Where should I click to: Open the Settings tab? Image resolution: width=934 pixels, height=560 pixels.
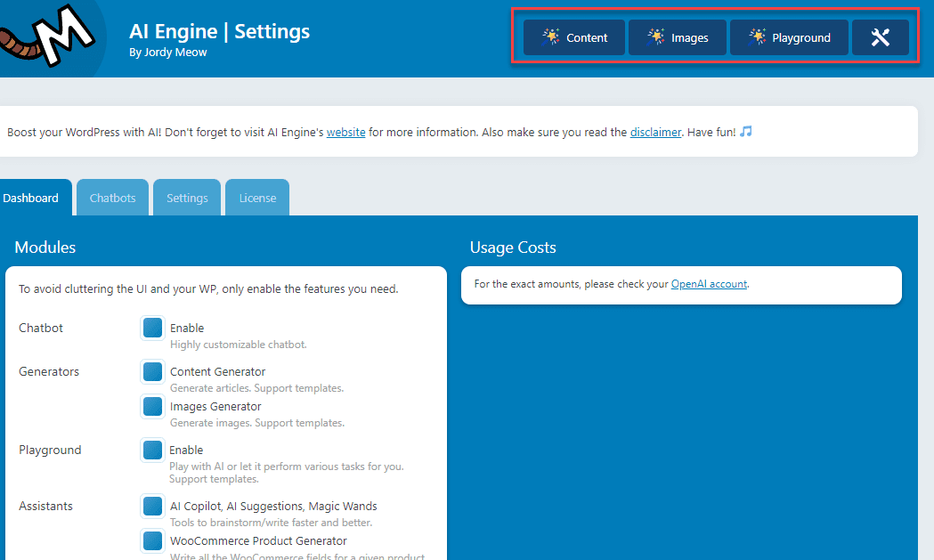point(187,197)
